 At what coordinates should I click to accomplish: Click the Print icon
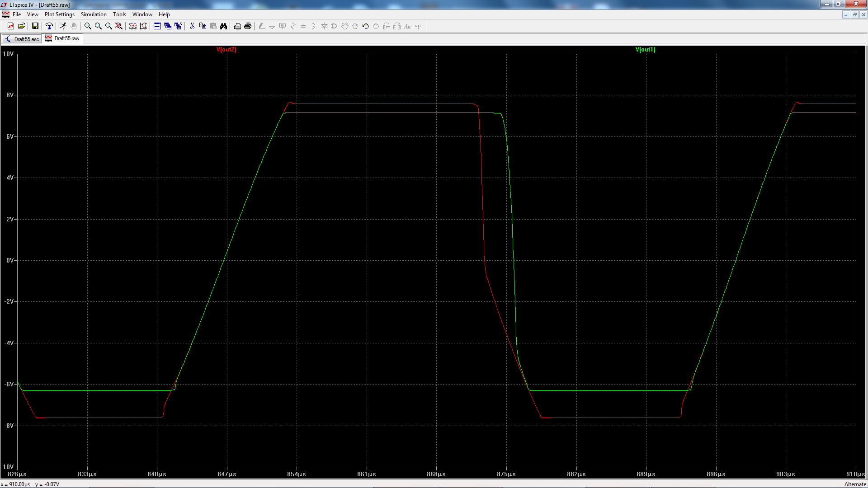tap(248, 26)
